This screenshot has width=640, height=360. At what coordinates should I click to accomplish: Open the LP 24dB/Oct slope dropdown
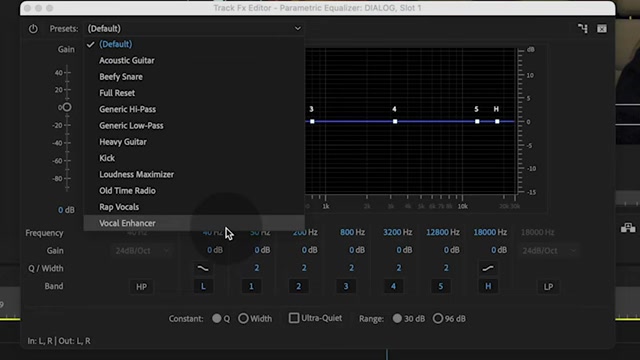click(549, 251)
